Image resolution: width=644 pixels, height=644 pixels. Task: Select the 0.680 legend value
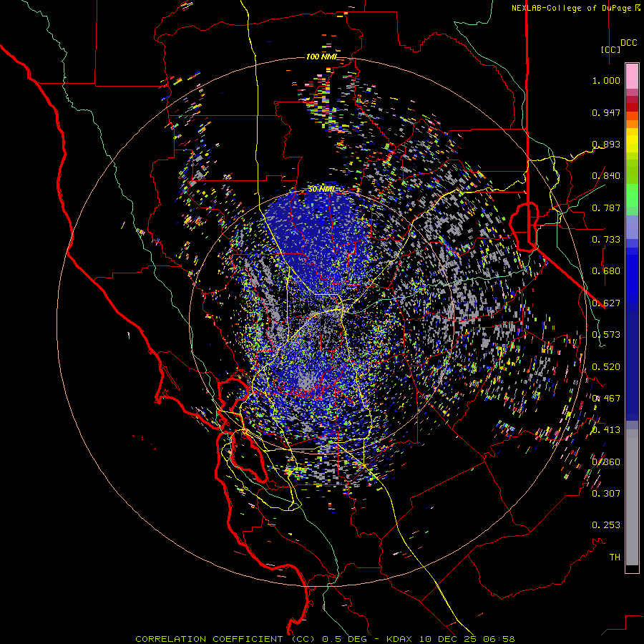point(606,271)
